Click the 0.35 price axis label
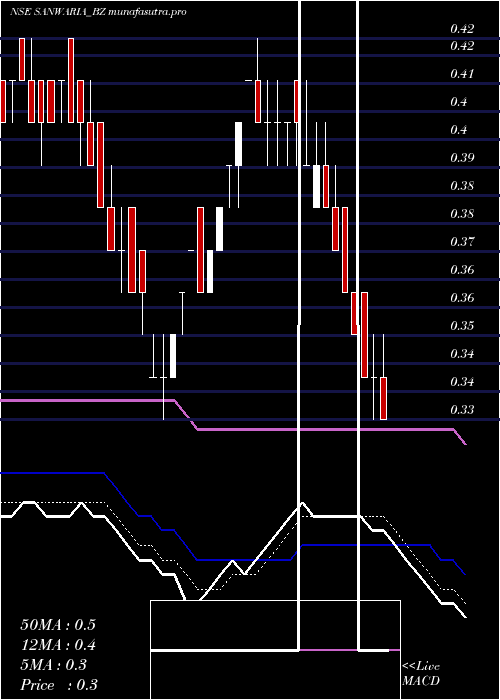This screenshot has width=500, height=700. [x=462, y=325]
